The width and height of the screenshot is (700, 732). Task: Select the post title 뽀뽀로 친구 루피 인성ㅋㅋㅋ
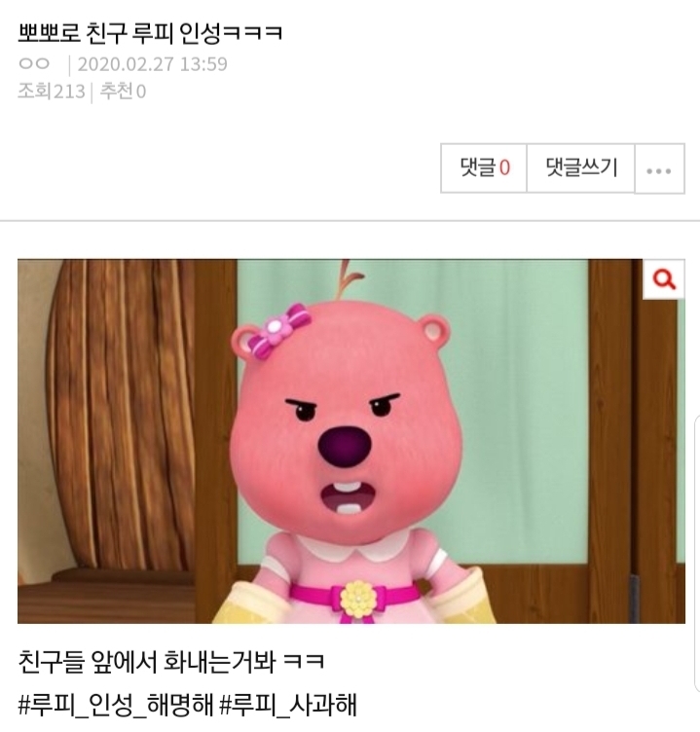150,33
